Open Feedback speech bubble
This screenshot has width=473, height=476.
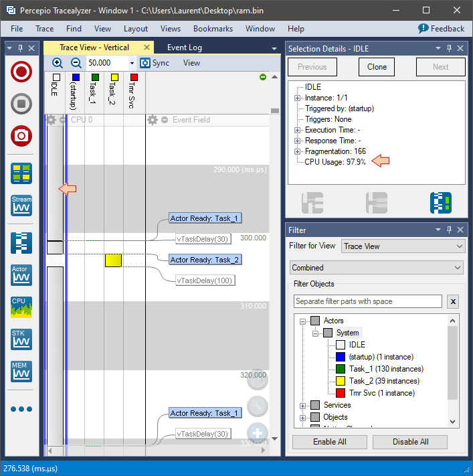click(441, 29)
